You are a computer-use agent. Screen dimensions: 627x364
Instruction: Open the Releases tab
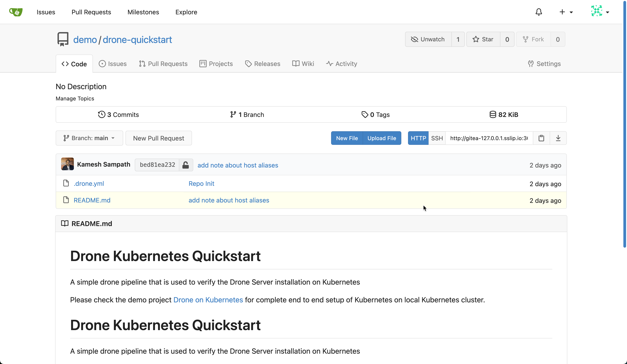[263, 64]
